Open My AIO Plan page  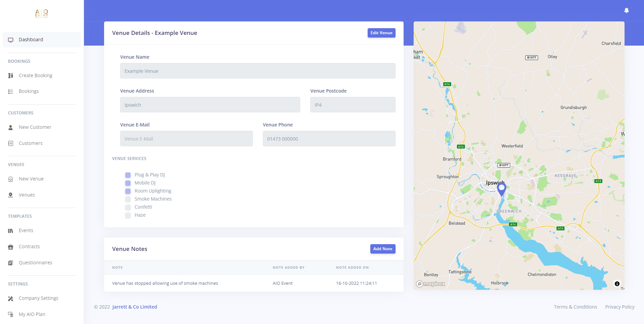32,314
